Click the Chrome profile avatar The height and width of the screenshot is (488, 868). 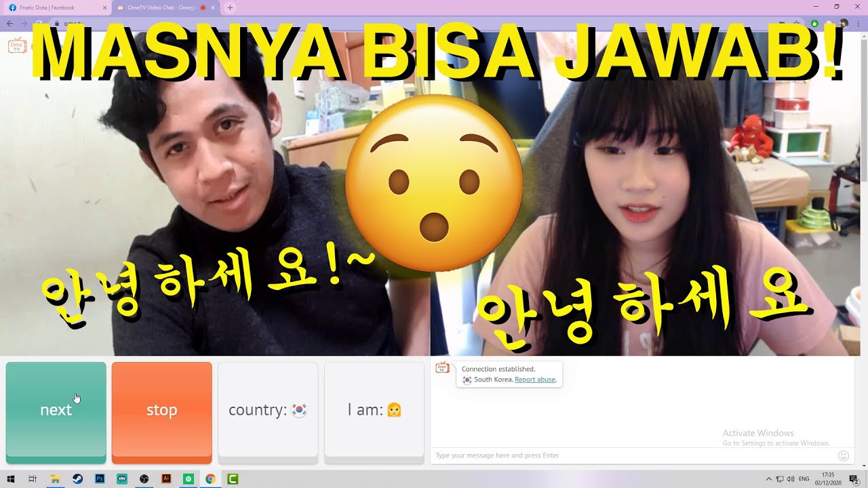pos(844,23)
